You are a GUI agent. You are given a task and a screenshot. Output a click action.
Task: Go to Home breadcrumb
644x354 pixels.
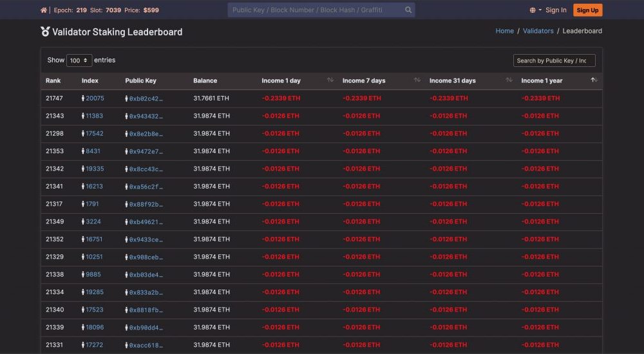[504, 31]
